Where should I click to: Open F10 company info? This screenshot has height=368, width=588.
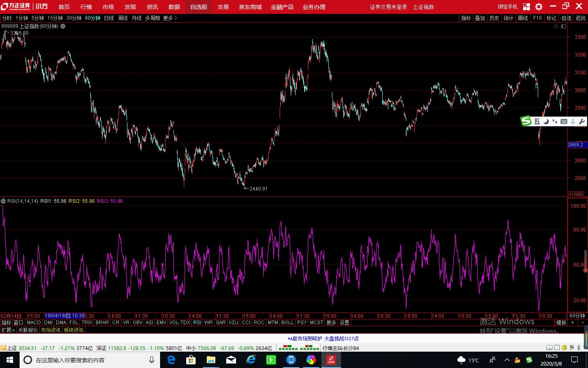tap(537, 18)
